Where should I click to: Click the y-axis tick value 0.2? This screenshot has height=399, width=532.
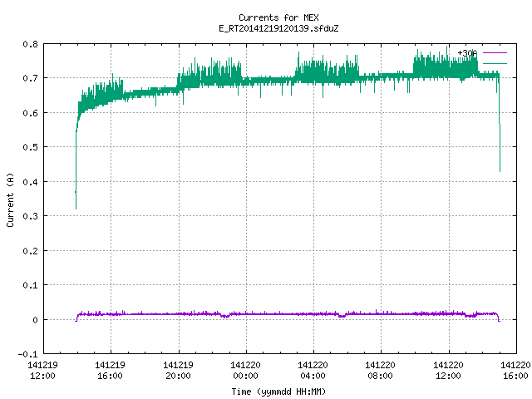pos(30,251)
